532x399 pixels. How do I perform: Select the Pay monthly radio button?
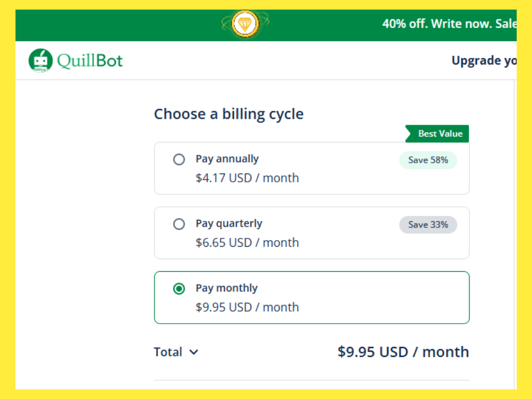[x=179, y=288]
